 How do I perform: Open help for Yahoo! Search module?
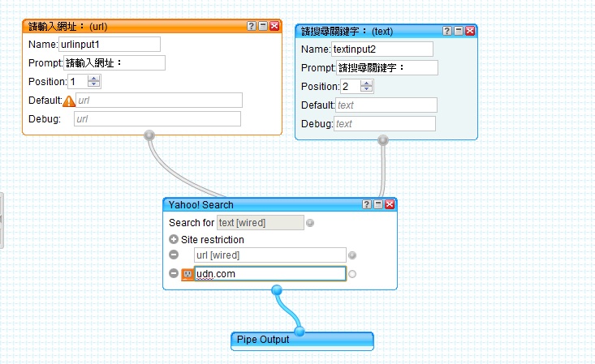coord(367,204)
